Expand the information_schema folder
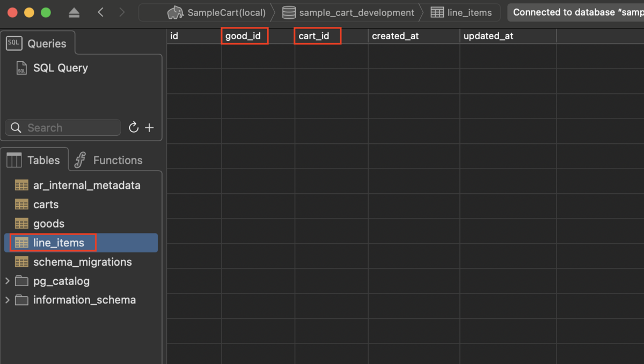This screenshot has height=364, width=644. coord(7,300)
